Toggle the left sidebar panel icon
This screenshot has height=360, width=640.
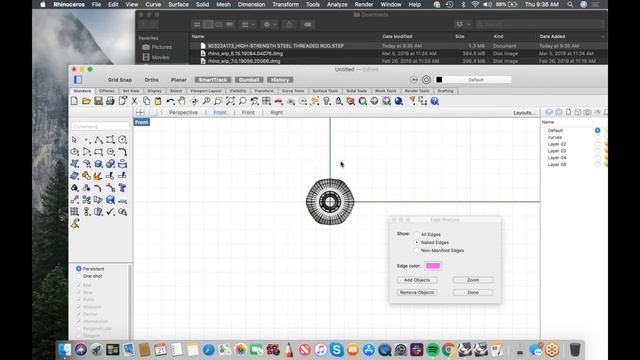[x=78, y=80]
